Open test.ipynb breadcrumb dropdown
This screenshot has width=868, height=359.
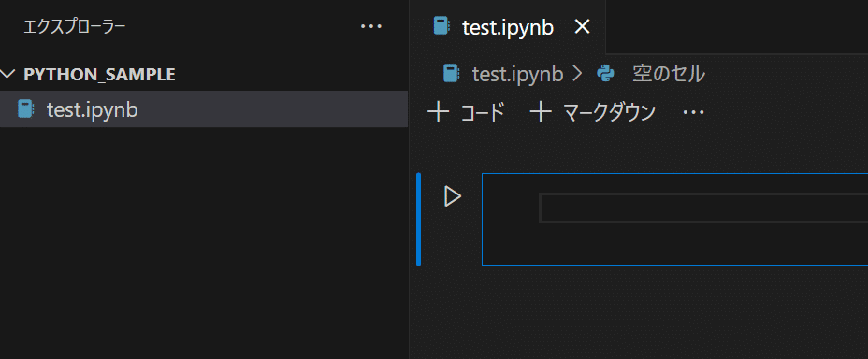coord(517,74)
